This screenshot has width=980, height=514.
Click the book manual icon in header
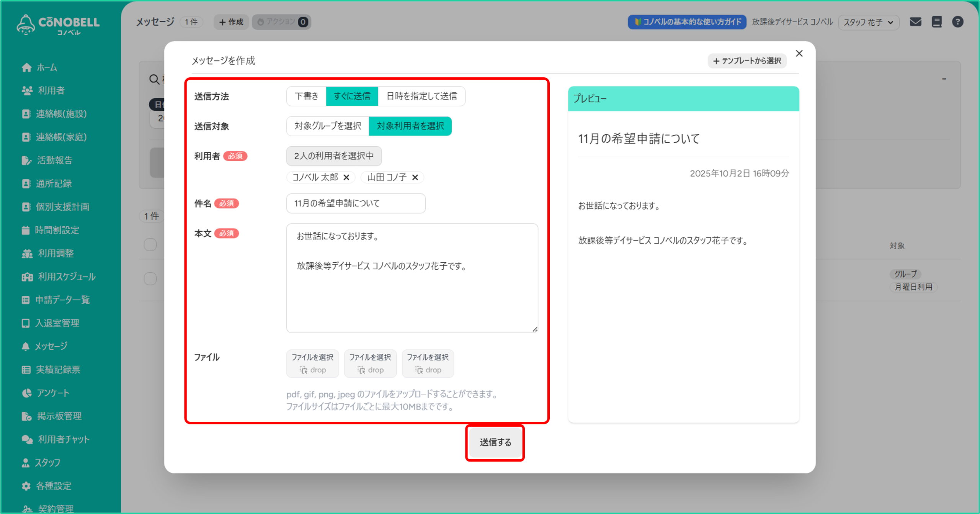point(936,22)
